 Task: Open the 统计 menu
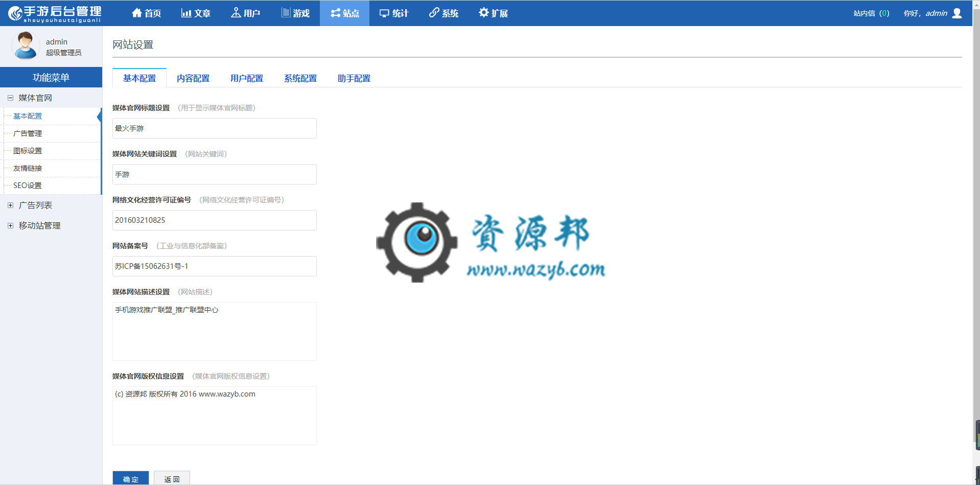[x=394, y=13]
